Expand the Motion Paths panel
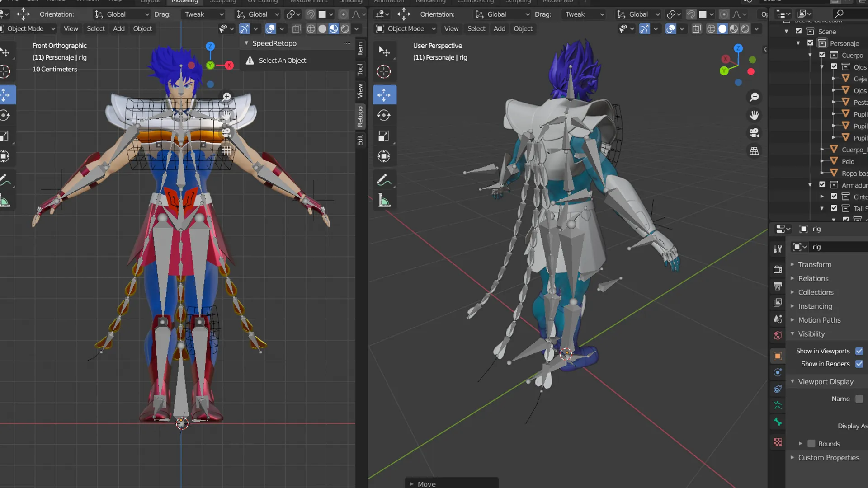This screenshot has width=868, height=488. tap(819, 320)
